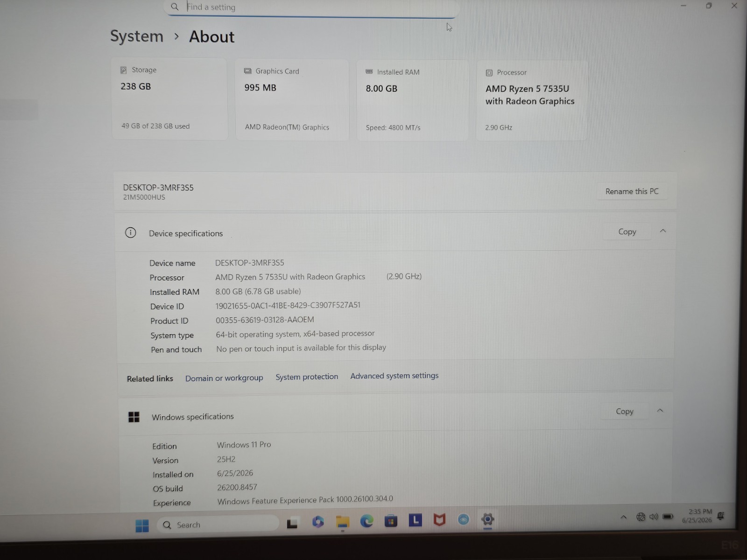Copy the Windows specifications

pyautogui.click(x=625, y=411)
